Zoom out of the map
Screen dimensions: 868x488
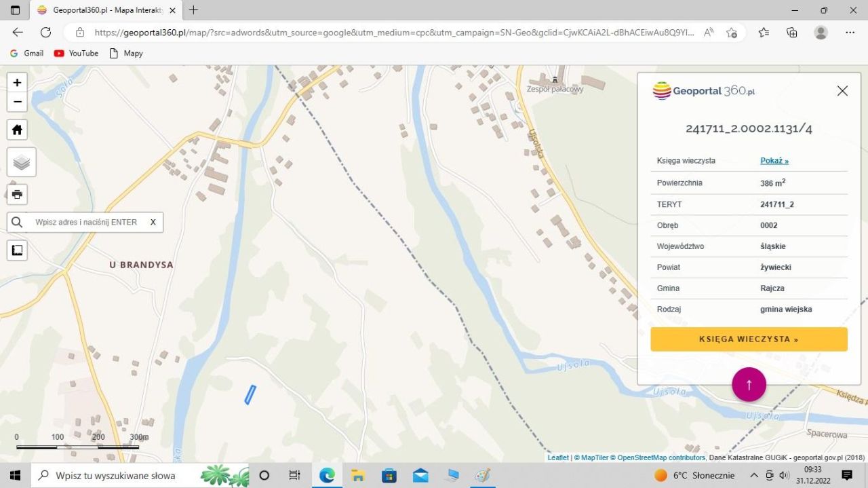coord(17,102)
